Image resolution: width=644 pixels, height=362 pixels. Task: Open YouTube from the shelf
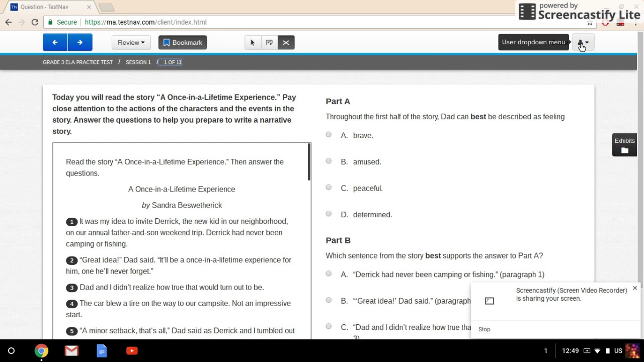tap(132, 351)
